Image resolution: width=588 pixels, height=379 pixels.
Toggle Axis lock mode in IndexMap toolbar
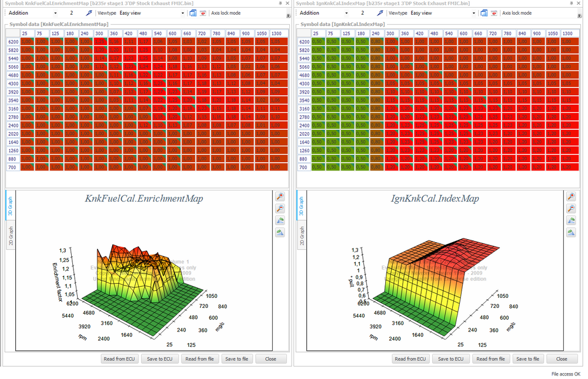[517, 13]
